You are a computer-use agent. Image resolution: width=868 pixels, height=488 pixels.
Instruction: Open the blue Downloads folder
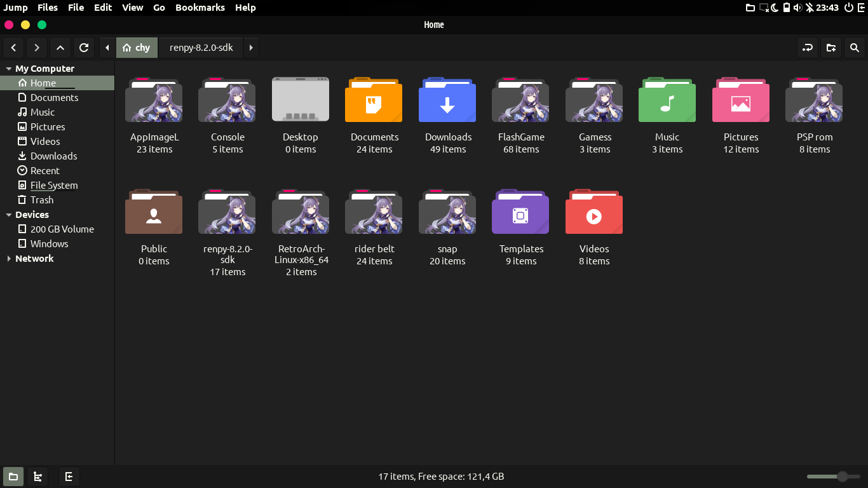pyautogui.click(x=447, y=100)
